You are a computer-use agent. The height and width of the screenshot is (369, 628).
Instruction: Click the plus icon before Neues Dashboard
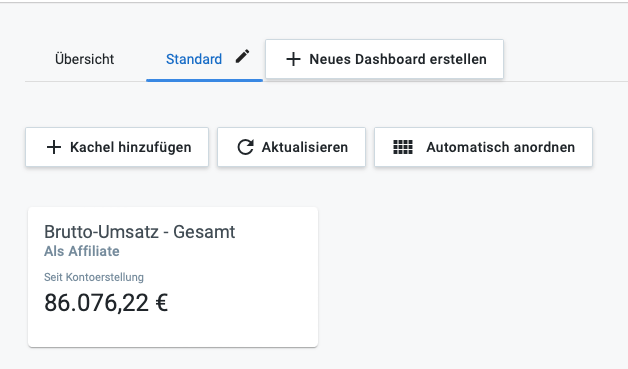coord(293,59)
